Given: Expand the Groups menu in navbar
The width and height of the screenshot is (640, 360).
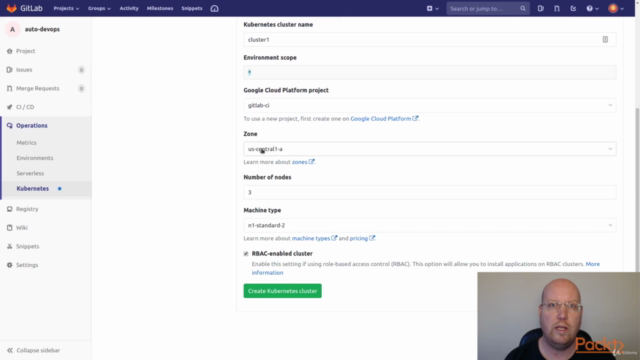Looking at the screenshot, I should (99, 8).
